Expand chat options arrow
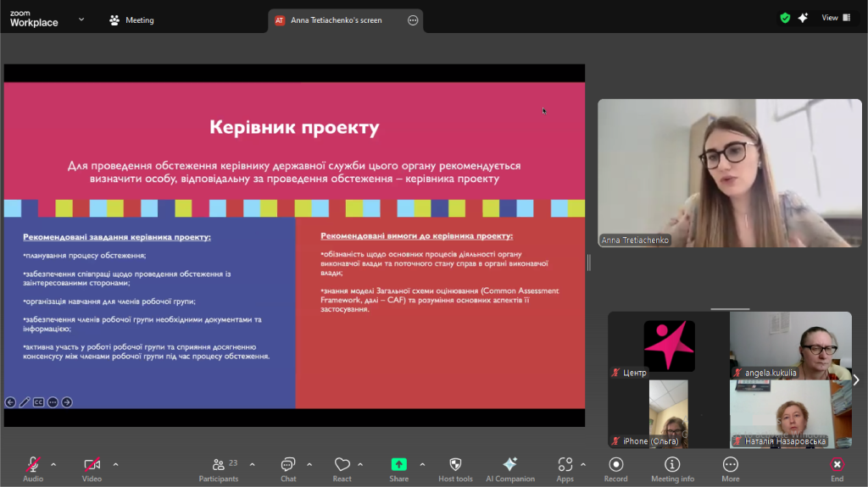The height and width of the screenshot is (487, 868). [x=309, y=464]
